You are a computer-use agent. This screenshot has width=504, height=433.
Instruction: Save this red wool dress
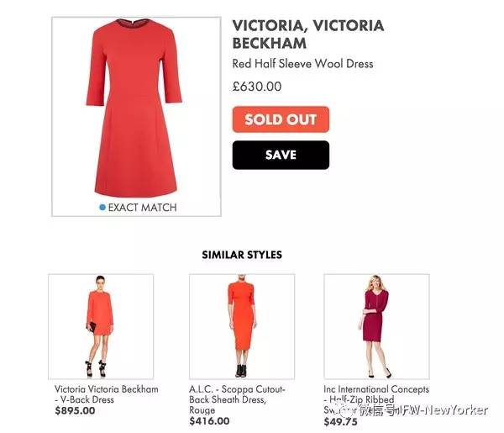pos(281,155)
